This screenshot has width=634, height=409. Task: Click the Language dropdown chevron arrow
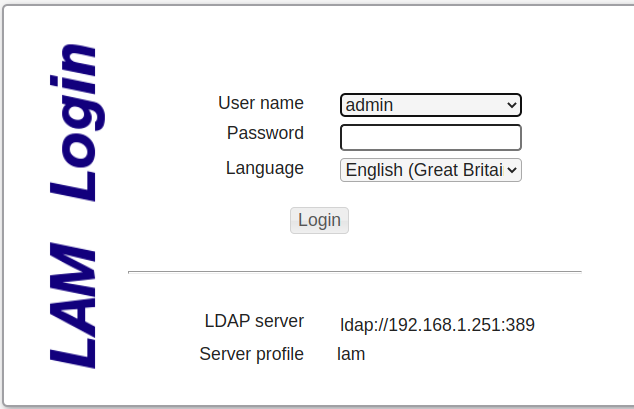click(513, 170)
